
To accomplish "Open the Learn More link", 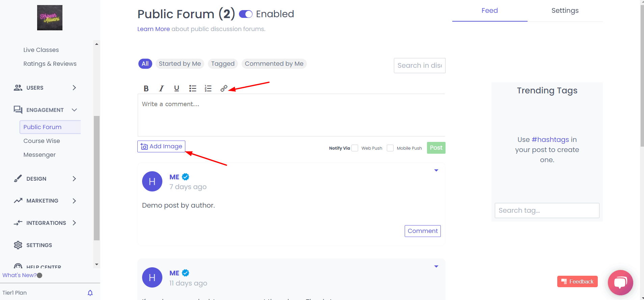I will (154, 29).
